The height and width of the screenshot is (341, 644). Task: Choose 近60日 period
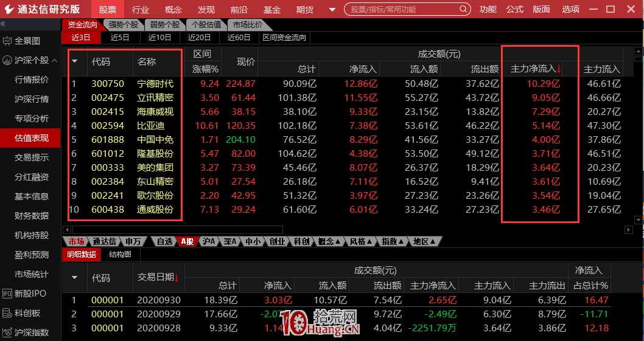click(239, 38)
